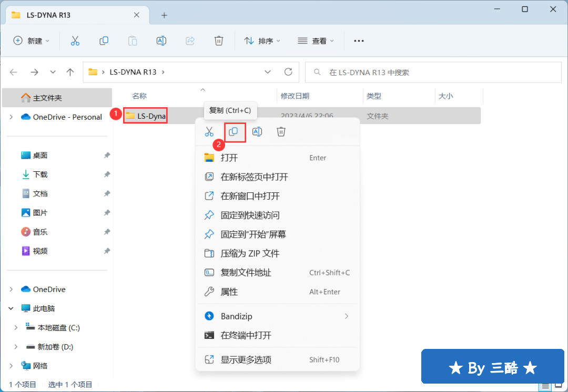Choose 在终端中打开 from context menu
568x392 pixels.
(x=278, y=336)
